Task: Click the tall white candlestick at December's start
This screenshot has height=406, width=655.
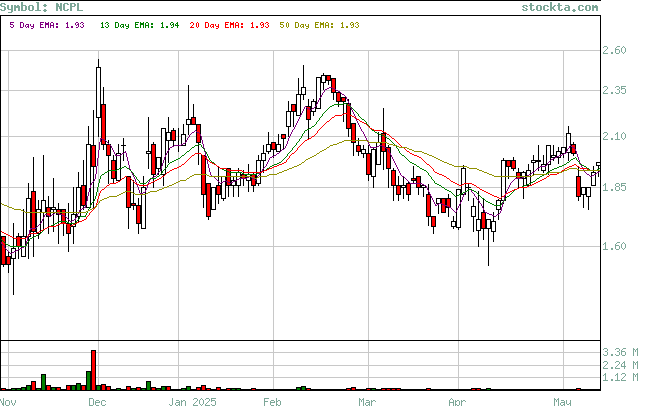Action: click(99, 92)
